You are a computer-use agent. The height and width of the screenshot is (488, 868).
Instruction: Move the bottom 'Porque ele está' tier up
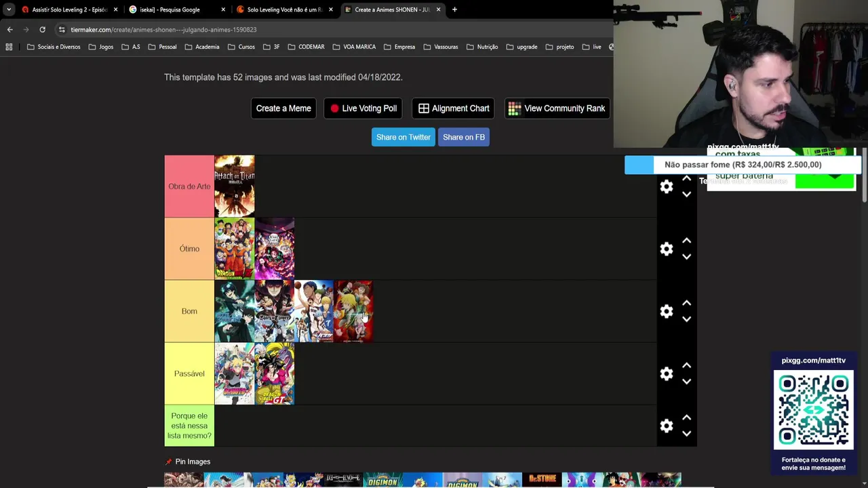[686, 418]
